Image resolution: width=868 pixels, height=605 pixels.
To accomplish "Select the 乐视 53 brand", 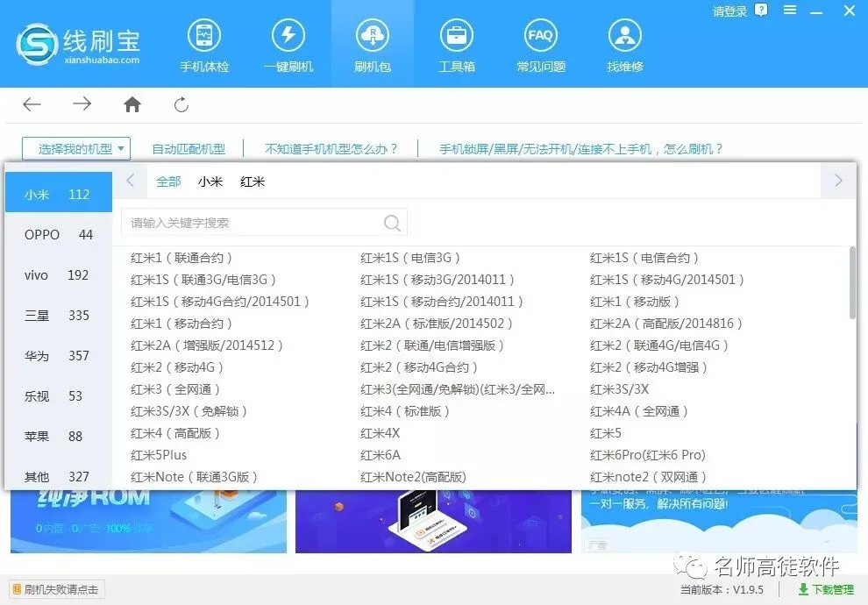I will (58, 396).
